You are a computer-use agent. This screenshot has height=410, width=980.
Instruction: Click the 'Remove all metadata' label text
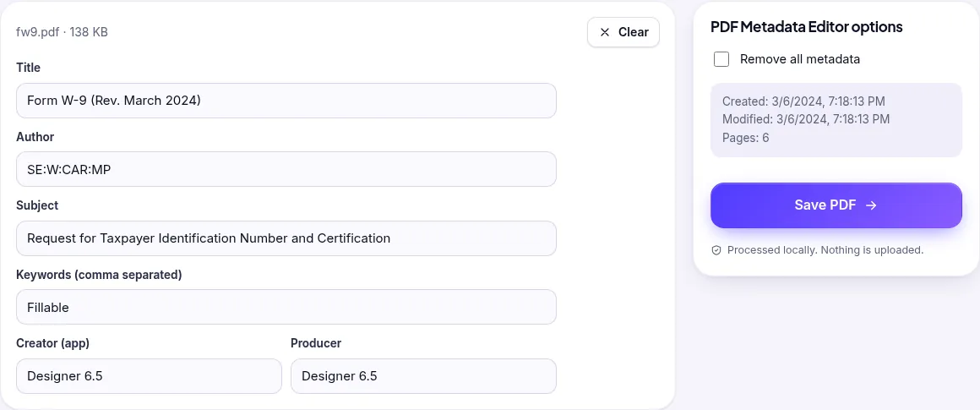point(800,59)
